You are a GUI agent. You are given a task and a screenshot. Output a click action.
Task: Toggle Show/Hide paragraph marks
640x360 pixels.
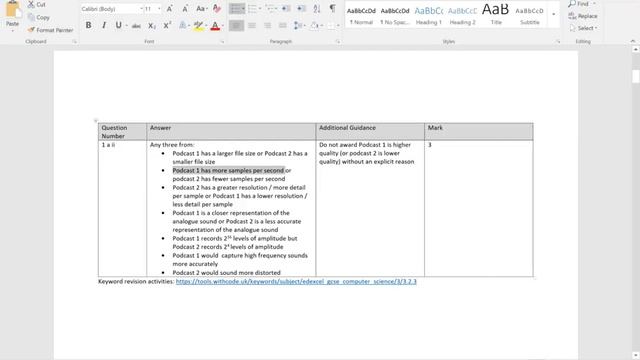[x=333, y=9]
